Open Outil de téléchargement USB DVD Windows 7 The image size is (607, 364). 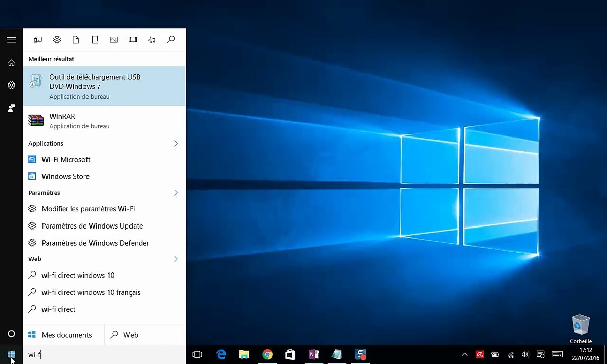click(x=104, y=86)
